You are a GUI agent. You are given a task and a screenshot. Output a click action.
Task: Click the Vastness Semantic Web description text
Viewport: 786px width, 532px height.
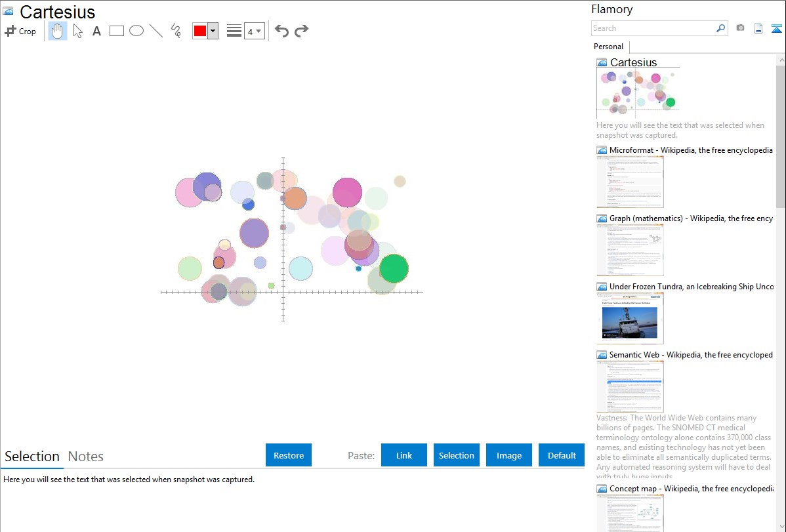pos(684,447)
